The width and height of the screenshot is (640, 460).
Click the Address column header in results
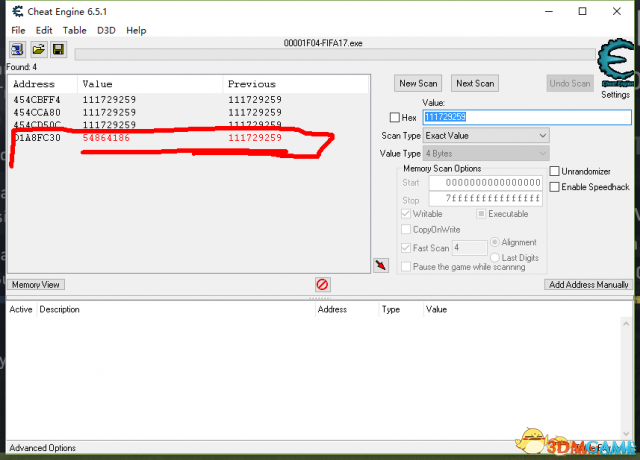coord(42,84)
